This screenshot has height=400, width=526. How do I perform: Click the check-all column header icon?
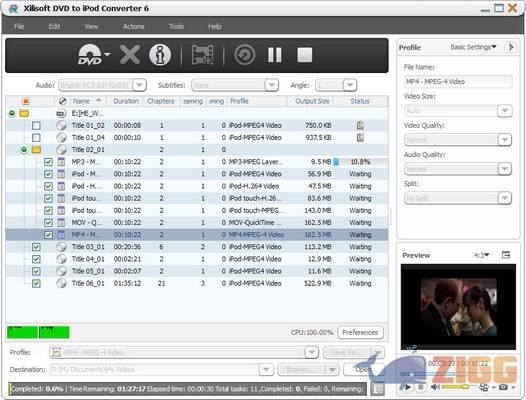(x=26, y=101)
